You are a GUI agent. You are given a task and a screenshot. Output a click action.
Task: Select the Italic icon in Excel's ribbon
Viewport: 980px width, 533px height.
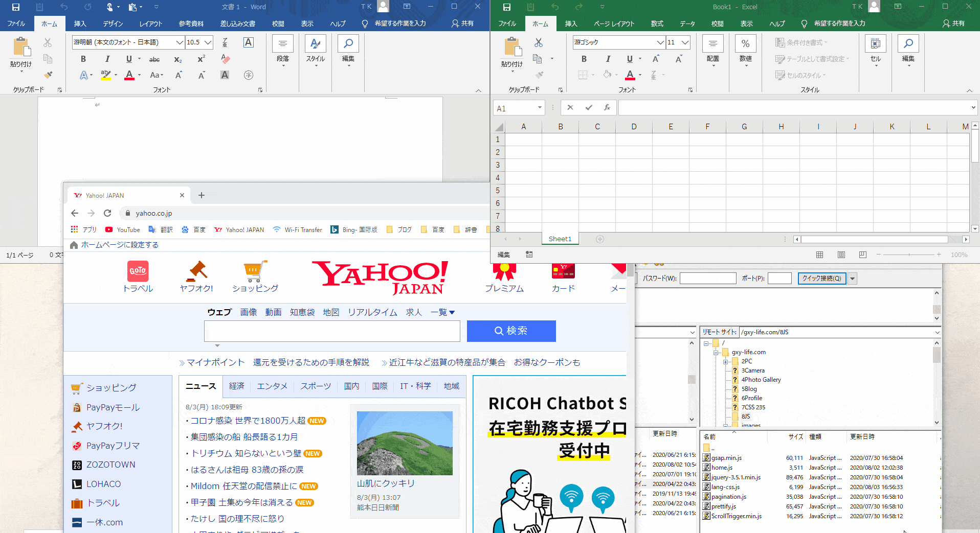point(608,59)
